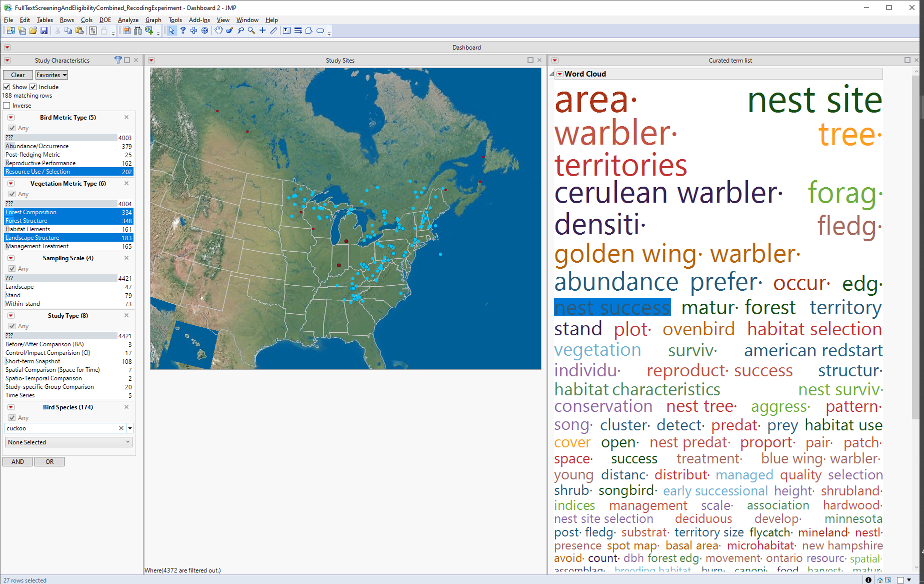Open the Favorites dropdown
The image size is (924, 584).
click(x=51, y=75)
